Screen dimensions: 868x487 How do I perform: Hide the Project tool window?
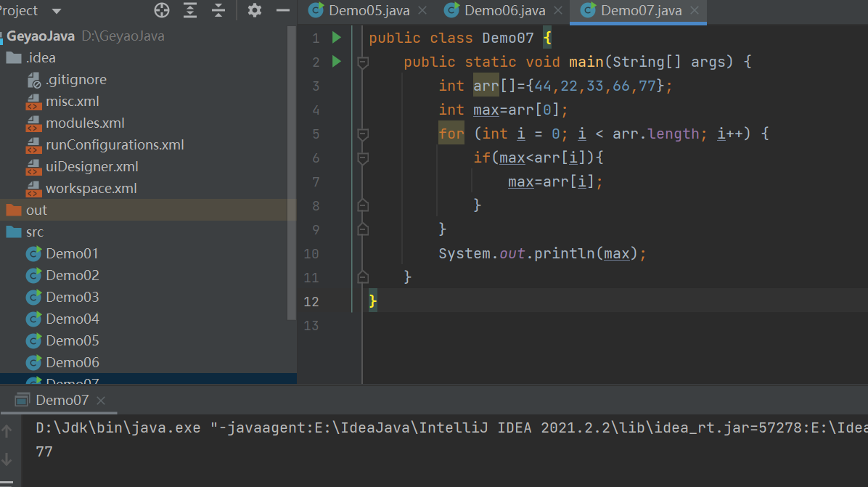click(282, 10)
